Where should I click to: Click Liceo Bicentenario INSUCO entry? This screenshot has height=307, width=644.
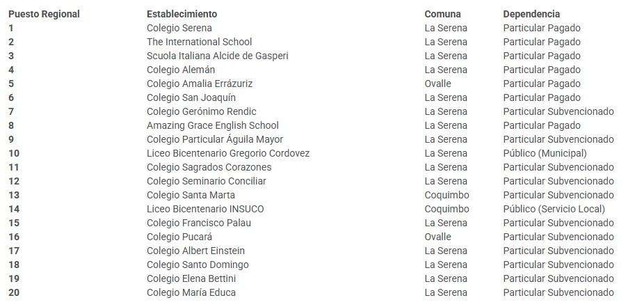(x=205, y=209)
